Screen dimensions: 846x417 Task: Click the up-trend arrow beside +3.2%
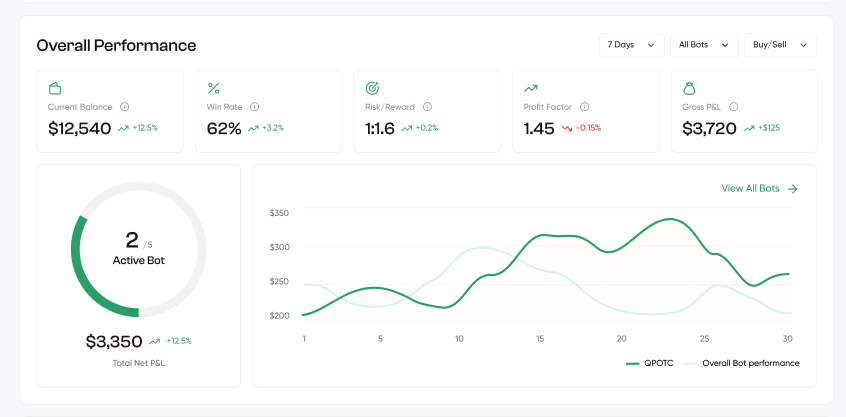click(254, 128)
